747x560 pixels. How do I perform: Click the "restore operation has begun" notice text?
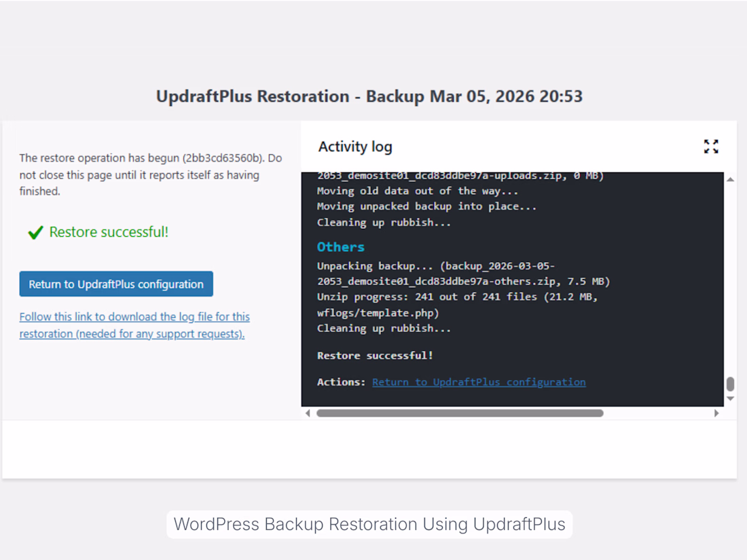tap(151, 174)
